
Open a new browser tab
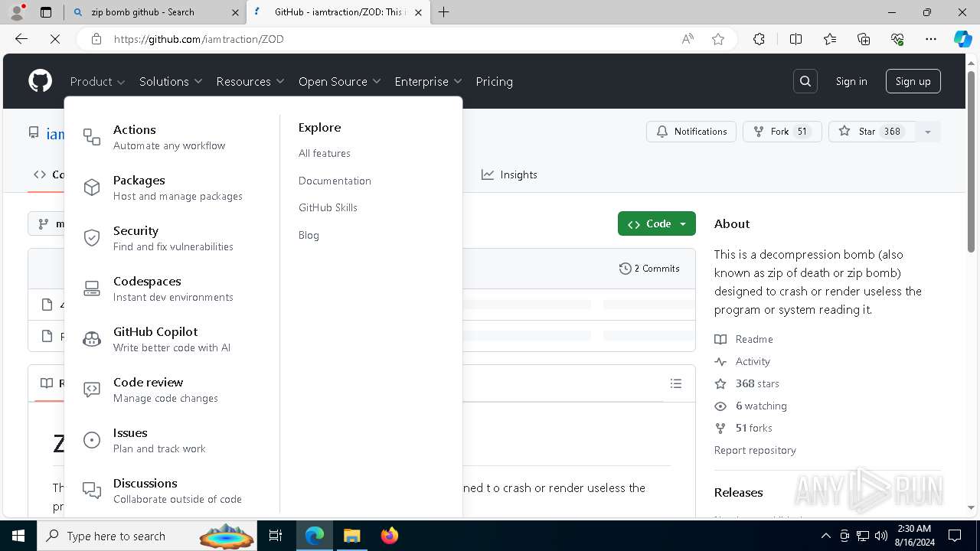pyautogui.click(x=443, y=12)
